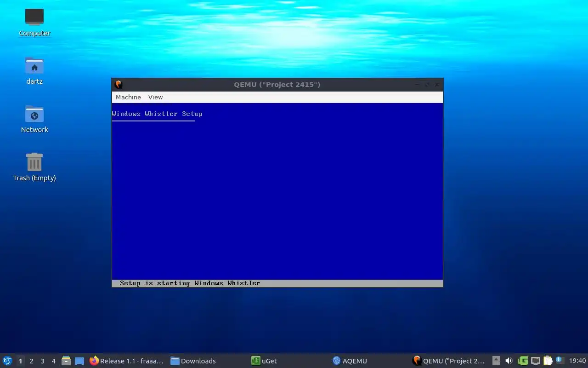The height and width of the screenshot is (368, 588).
Task: Open the update notifier tray icon
Action: [560, 360]
